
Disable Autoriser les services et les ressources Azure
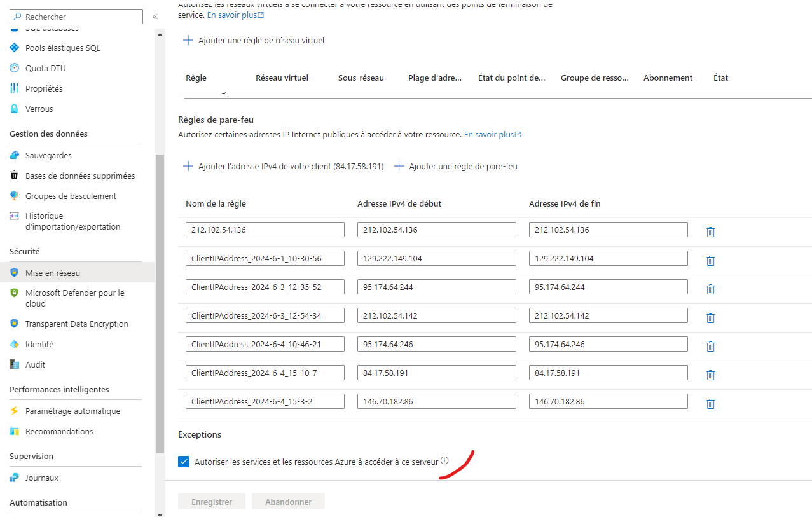184,462
